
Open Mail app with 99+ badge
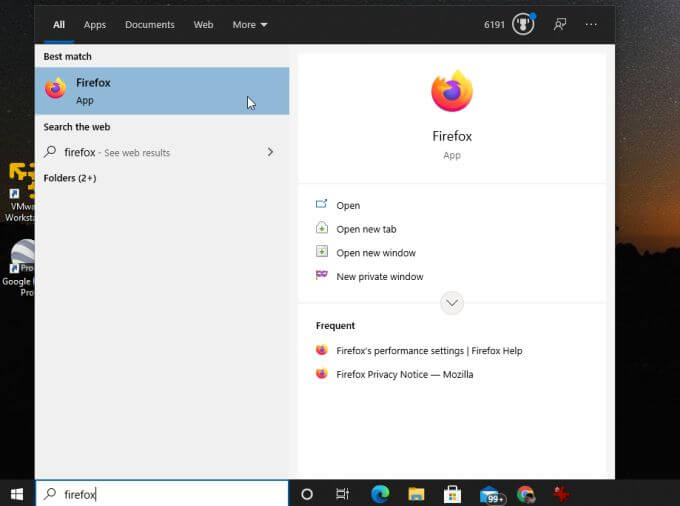click(x=491, y=495)
